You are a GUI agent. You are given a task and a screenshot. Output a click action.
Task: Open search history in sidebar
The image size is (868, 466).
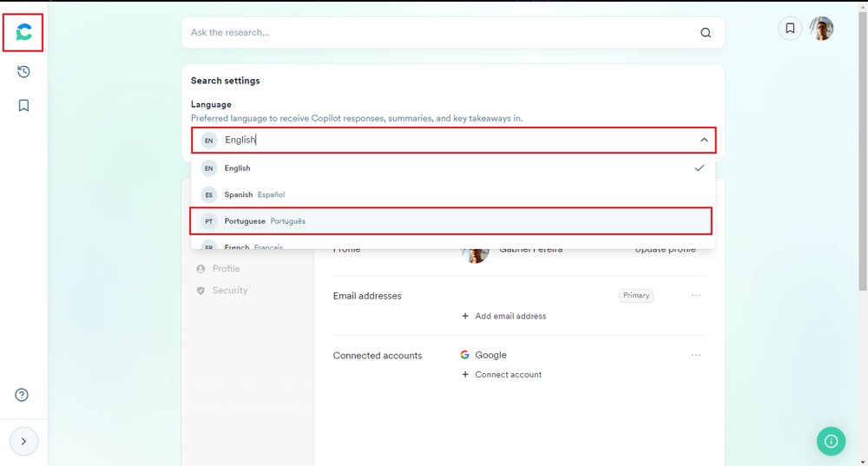[23, 72]
